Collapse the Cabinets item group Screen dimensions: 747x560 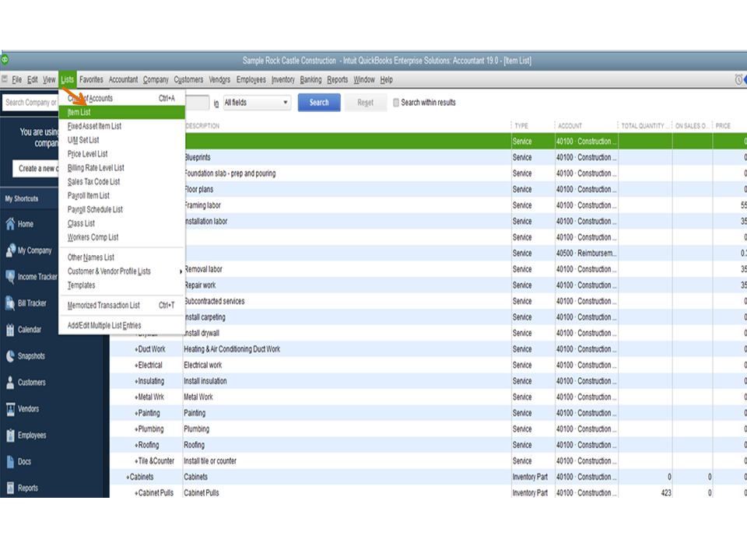pos(128,477)
